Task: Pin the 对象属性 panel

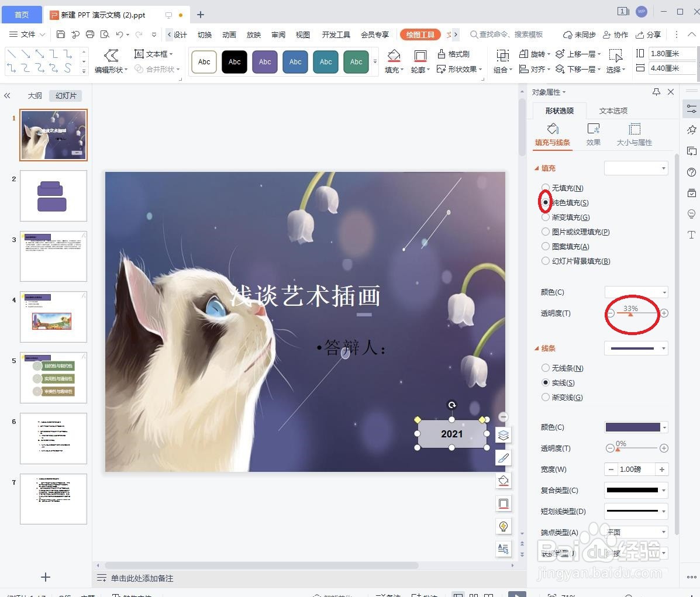Action: [x=656, y=92]
